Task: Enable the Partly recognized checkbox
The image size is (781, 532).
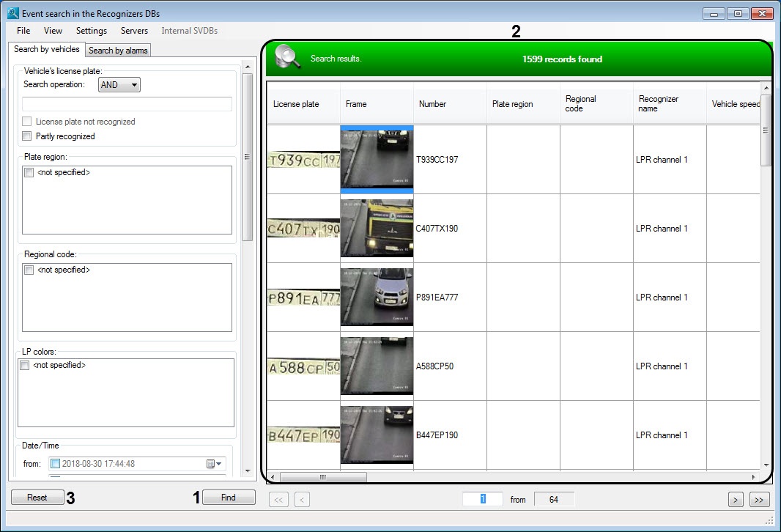Action: pos(27,136)
